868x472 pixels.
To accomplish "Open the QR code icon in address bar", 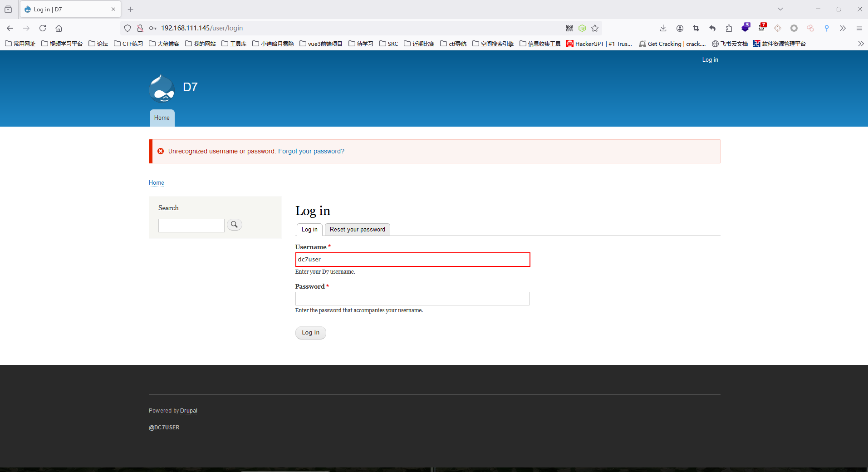I will [x=569, y=28].
